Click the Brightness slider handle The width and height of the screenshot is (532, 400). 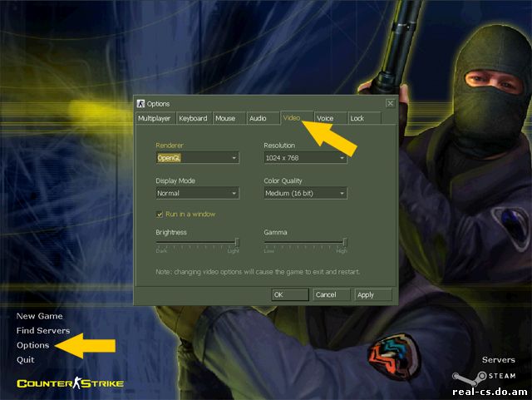click(x=237, y=242)
